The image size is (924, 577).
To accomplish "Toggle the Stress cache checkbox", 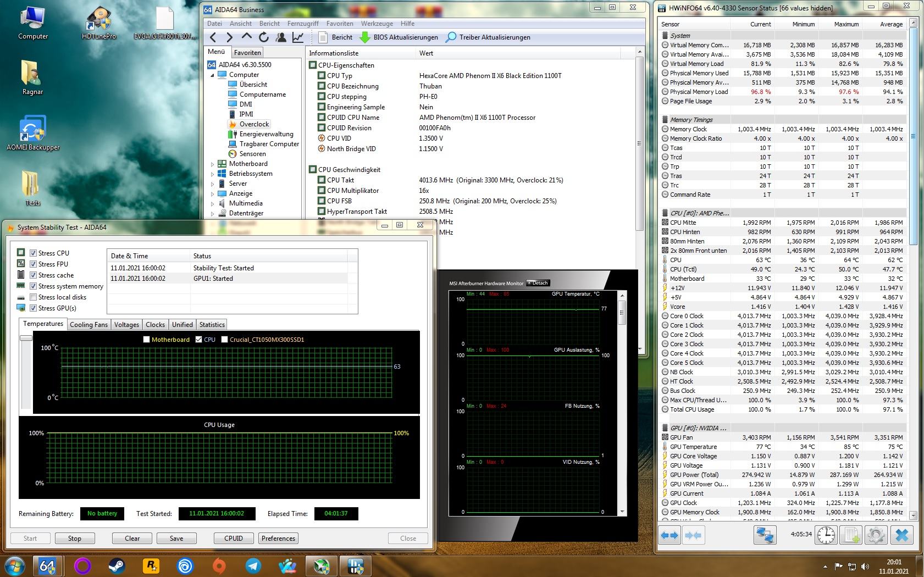I will point(34,275).
